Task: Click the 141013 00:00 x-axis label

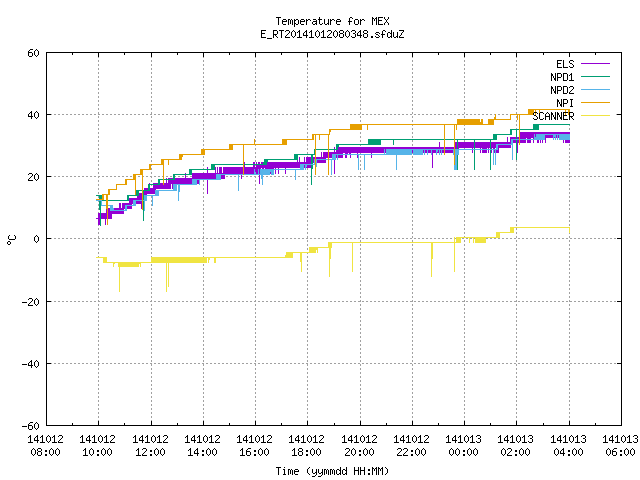Action: 463,446
